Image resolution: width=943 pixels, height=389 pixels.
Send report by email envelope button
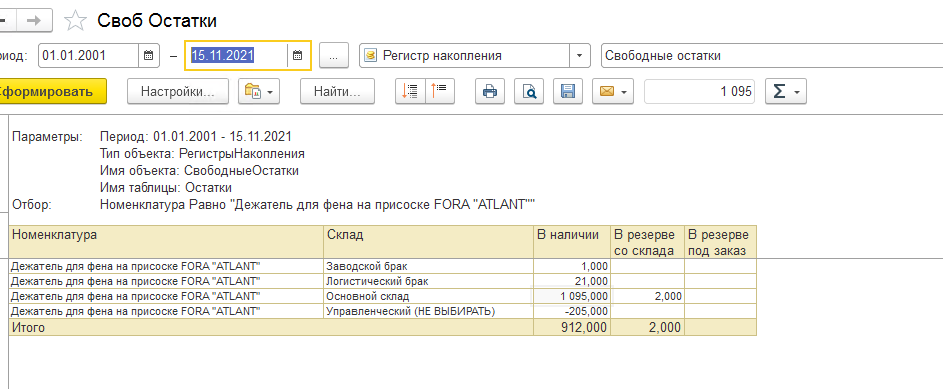pyautogui.click(x=613, y=91)
